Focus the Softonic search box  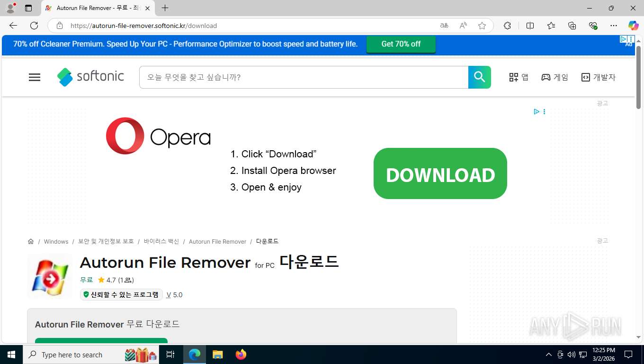304,77
